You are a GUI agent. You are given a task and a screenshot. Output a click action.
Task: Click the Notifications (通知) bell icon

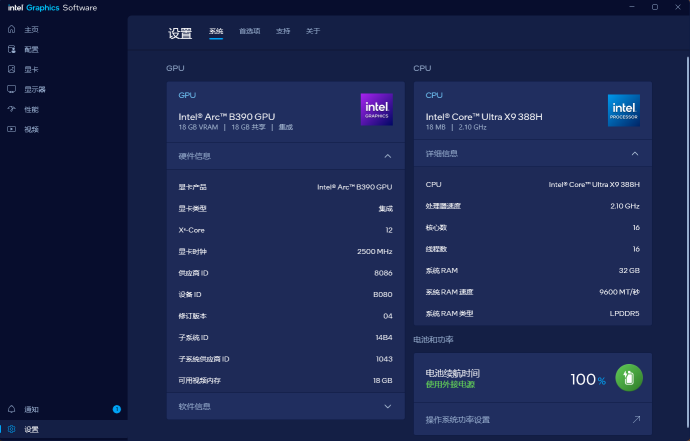point(12,409)
